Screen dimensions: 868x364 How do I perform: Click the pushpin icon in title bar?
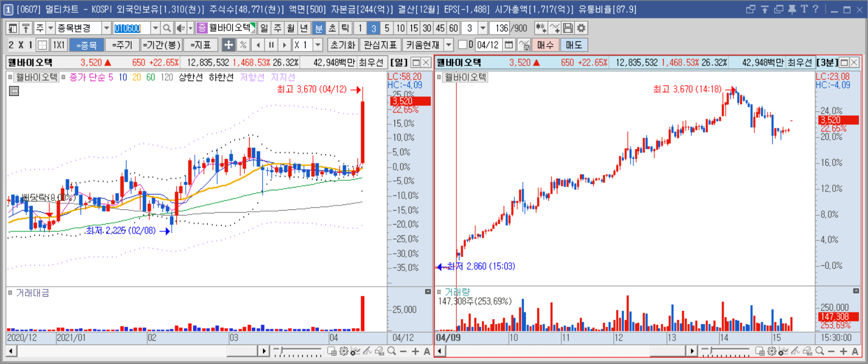tap(792, 10)
